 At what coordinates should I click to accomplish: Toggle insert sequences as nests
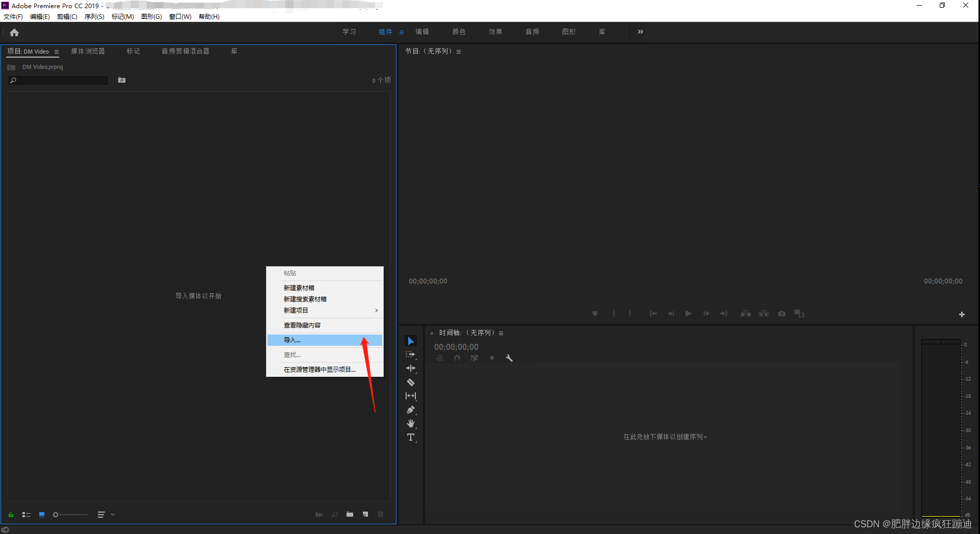pos(440,358)
